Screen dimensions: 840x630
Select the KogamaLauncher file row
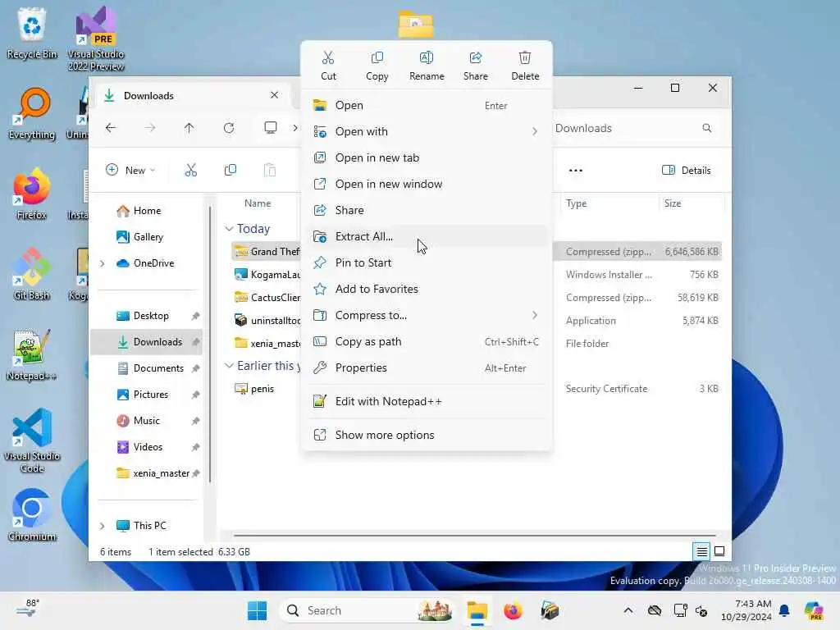pyautogui.click(x=267, y=275)
